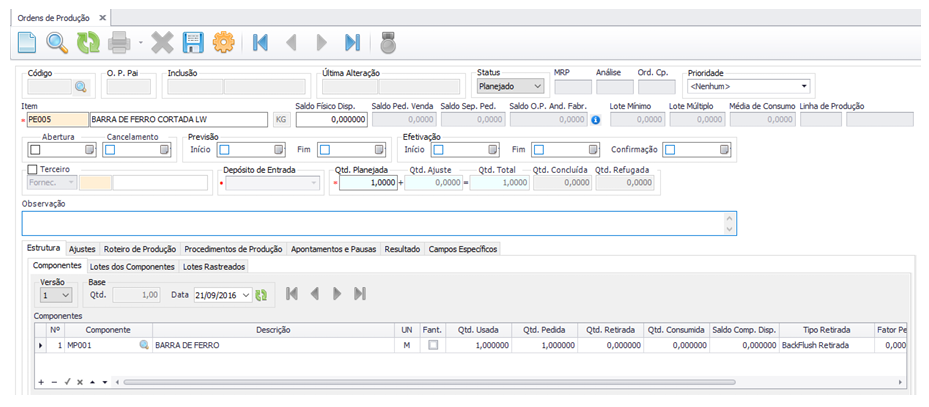
Task: Click the medal icon in toolbar
Action: 388,43
